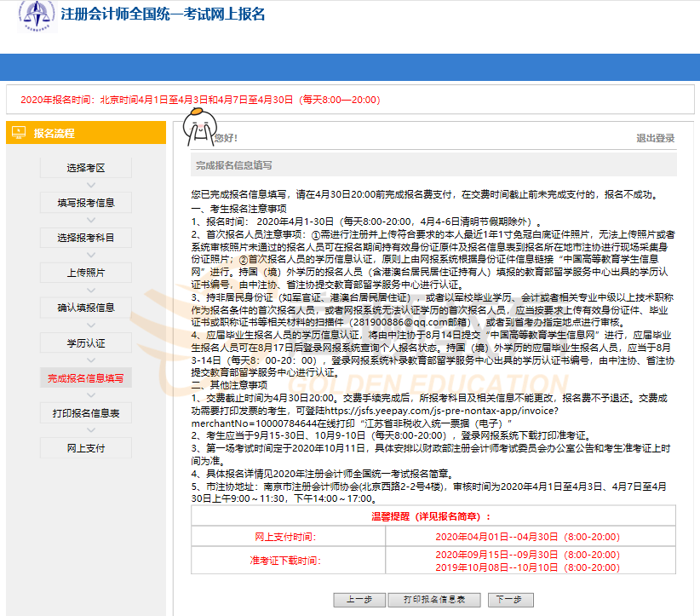Open the 上传照片 step in sidebar
Screen dimensions: 700x616
click(x=85, y=273)
